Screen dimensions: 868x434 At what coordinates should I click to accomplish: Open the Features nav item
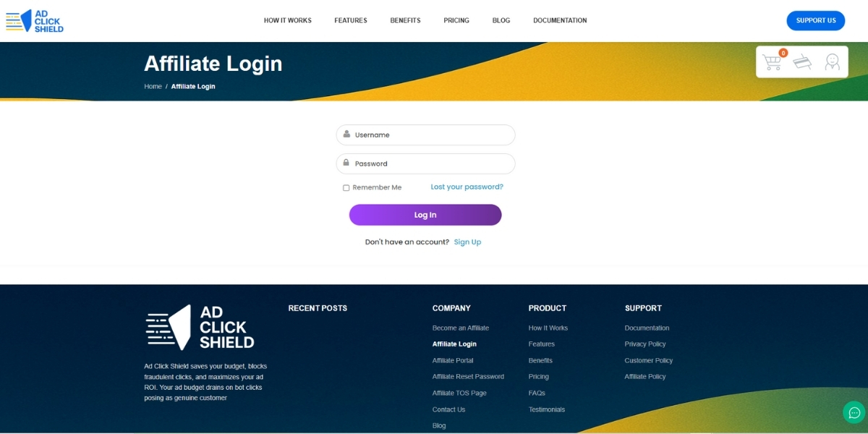351,20
